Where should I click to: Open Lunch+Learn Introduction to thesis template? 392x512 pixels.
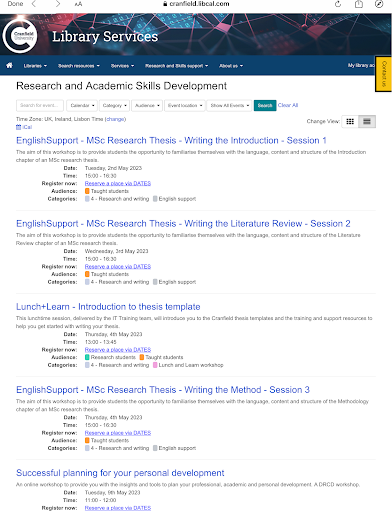108,307
